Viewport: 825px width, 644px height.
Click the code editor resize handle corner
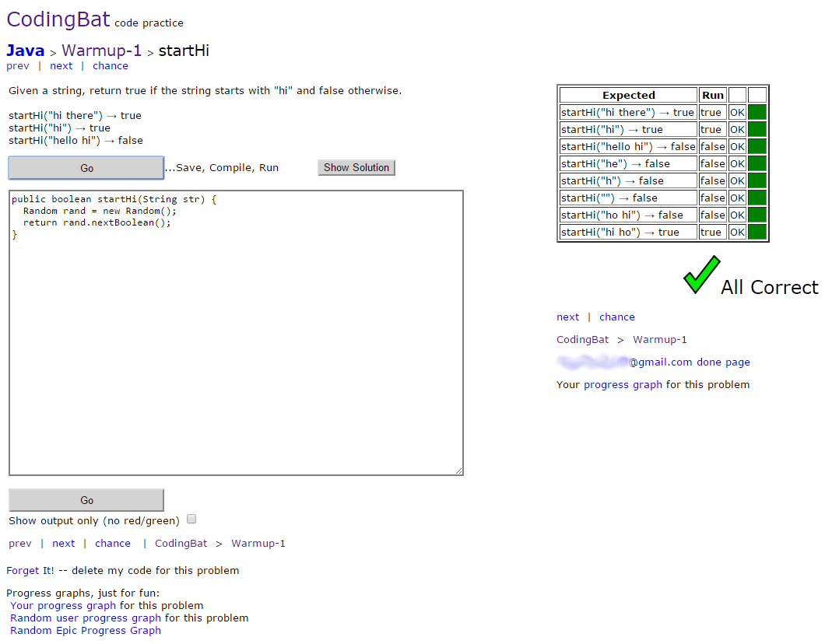458,471
